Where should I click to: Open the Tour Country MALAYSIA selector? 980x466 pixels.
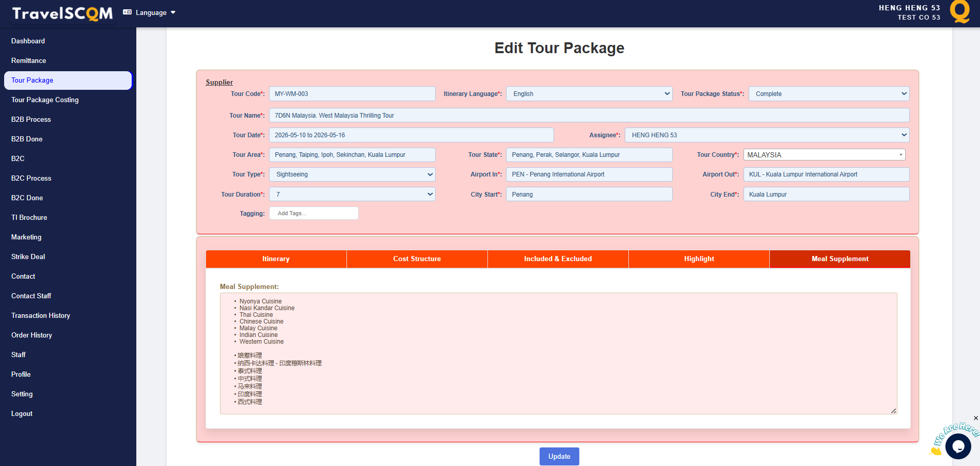click(824, 155)
